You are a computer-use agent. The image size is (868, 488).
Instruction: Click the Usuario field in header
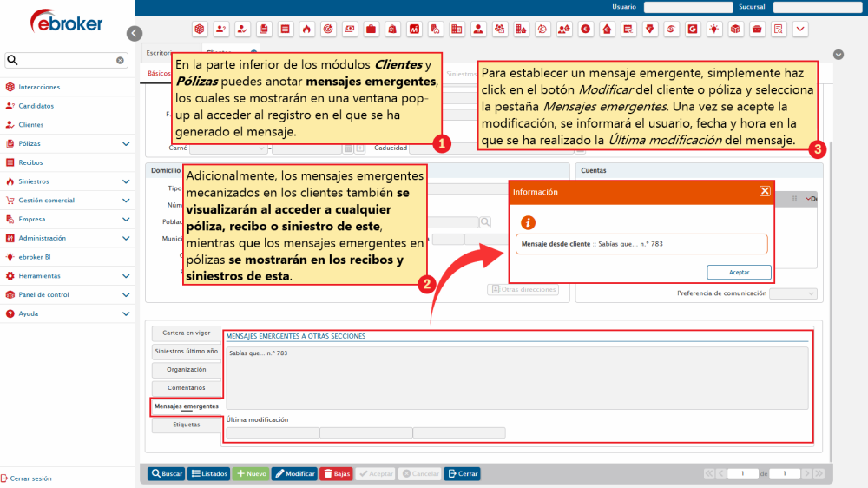coord(687,7)
